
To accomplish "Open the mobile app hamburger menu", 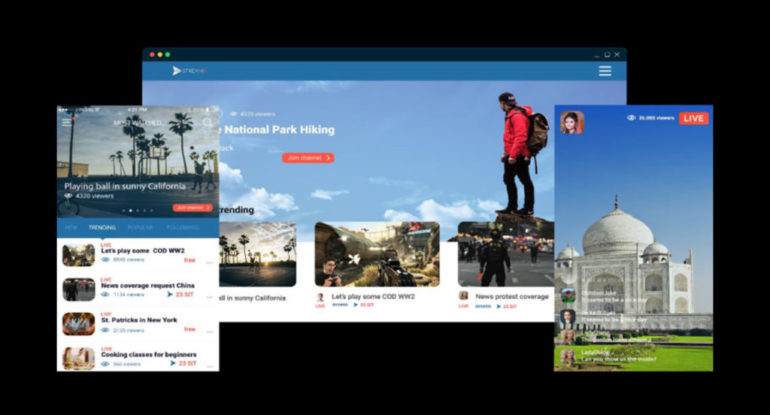I will (67, 122).
